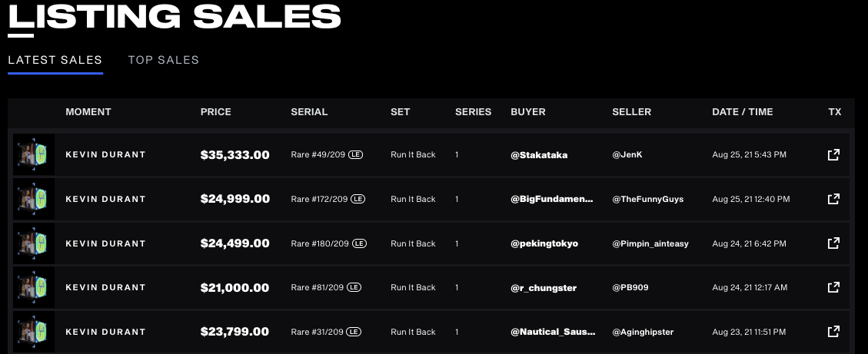Select the Latest Sales tab
This screenshot has width=868, height=354.
pos(55,60)
